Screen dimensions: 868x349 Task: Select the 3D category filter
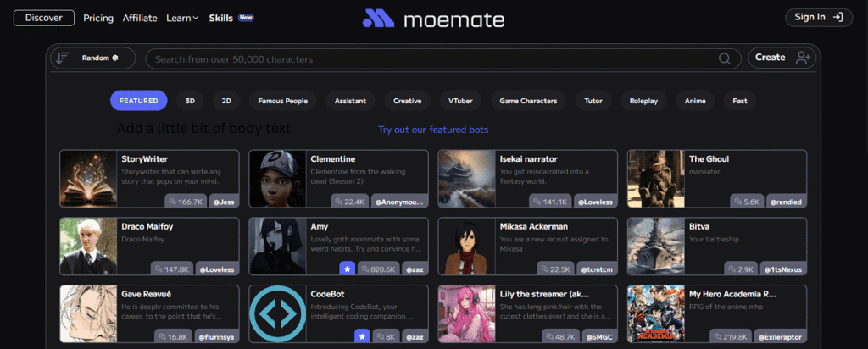click(x=190, y=101)
